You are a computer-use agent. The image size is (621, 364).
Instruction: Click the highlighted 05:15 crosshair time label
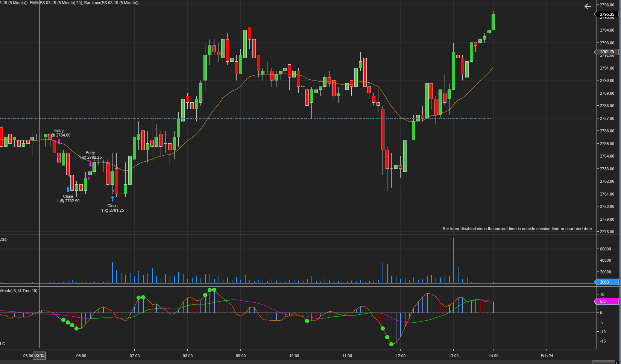(39, 355)
